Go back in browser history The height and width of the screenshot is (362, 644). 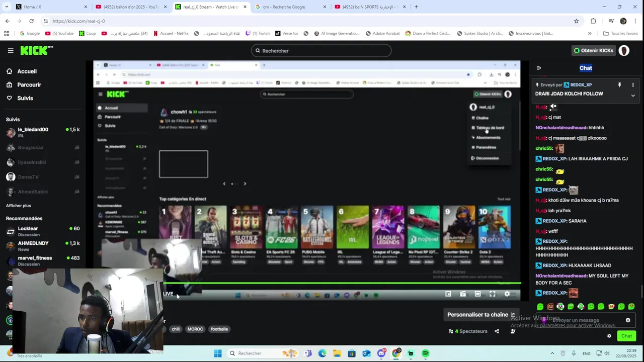click(7, 21)
